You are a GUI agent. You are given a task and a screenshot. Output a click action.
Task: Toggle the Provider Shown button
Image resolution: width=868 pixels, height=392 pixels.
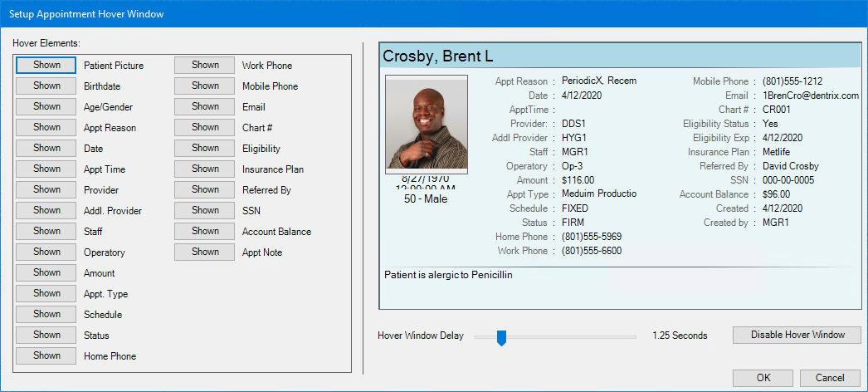(46, 189)
